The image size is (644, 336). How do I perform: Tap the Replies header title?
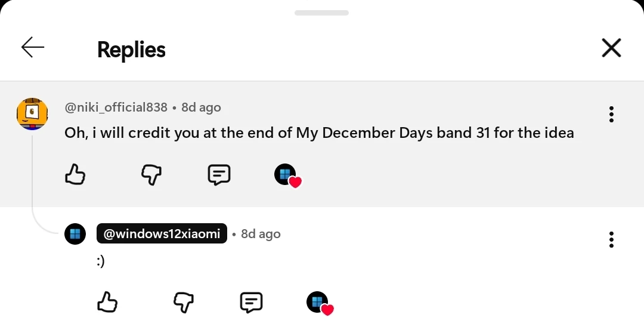pyautogui.click(x=131, y=50)
